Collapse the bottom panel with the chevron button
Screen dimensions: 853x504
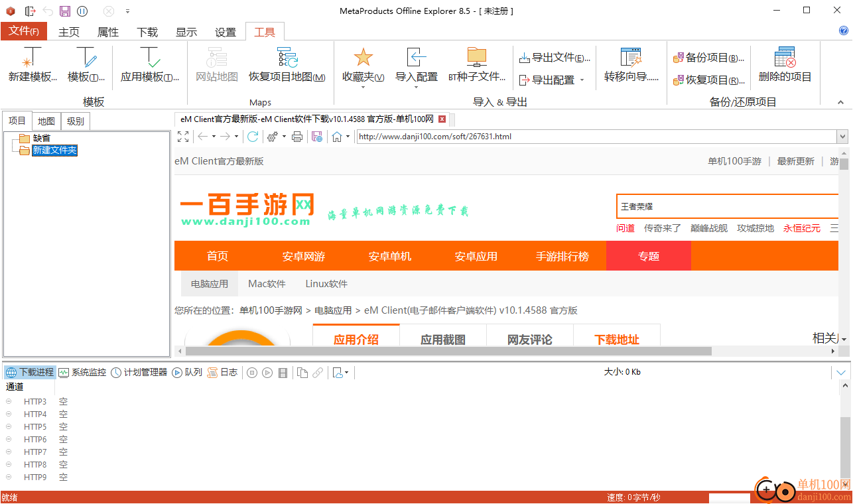click(x=841, y=373)
